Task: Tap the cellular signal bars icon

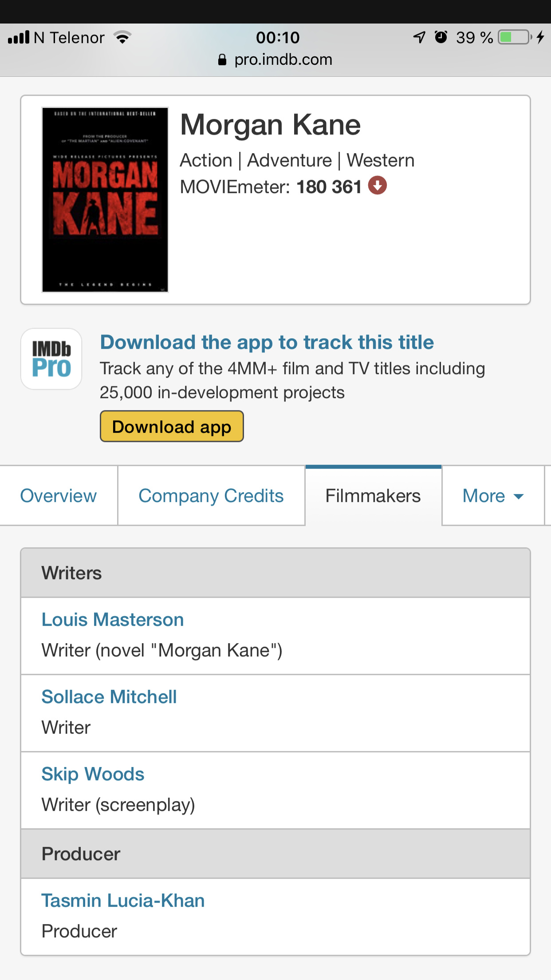Action: [x=19, y=37]
